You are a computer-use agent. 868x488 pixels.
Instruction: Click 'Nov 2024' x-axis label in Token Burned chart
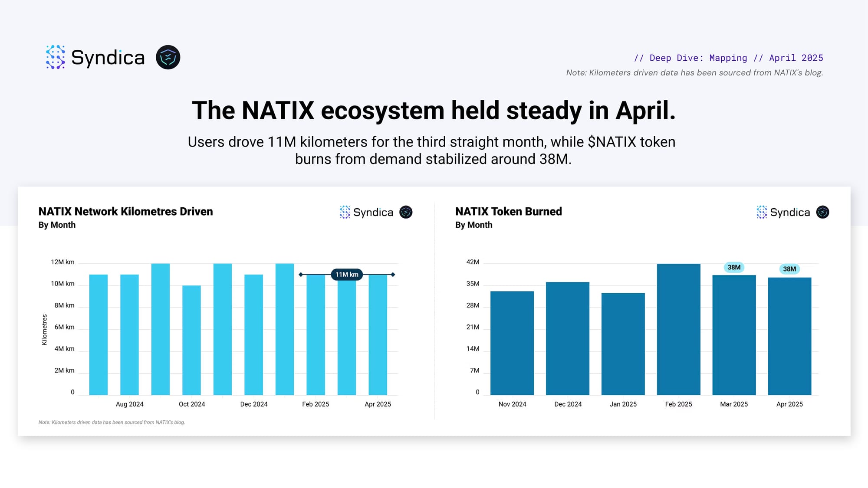pos(512,404)
